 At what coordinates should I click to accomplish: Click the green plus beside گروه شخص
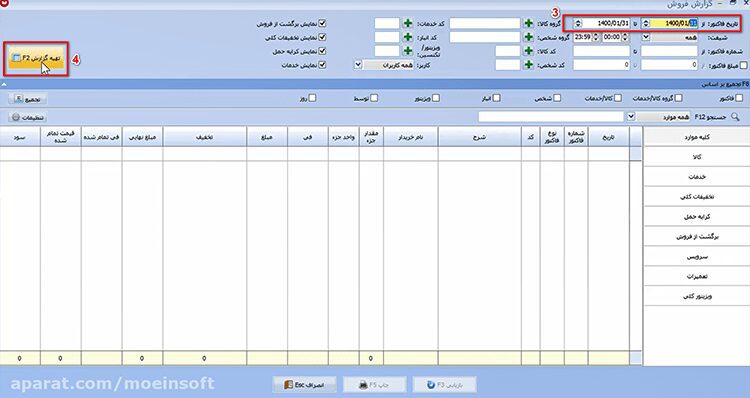click(x=529, y=37)
